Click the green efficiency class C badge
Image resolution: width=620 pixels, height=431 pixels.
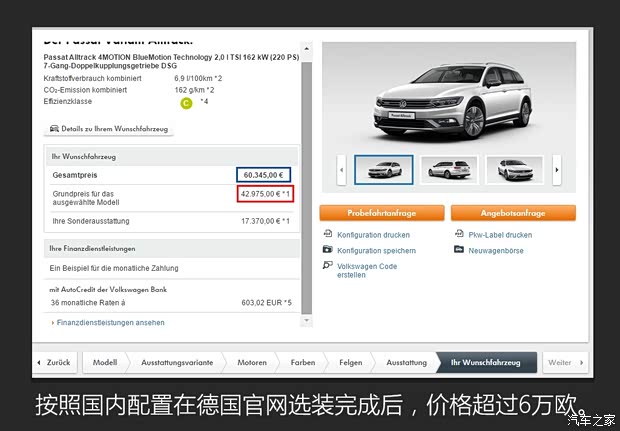pos(185,102)
